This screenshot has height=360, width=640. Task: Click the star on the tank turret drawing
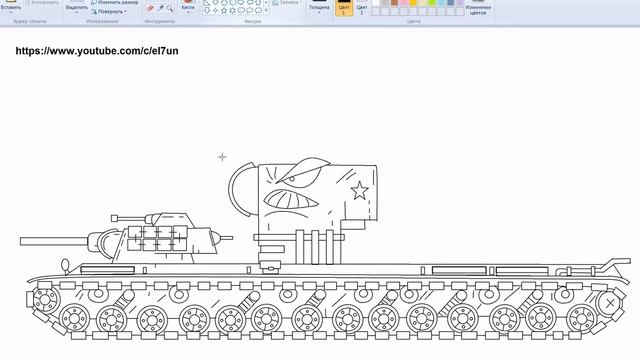pos(360,191)
